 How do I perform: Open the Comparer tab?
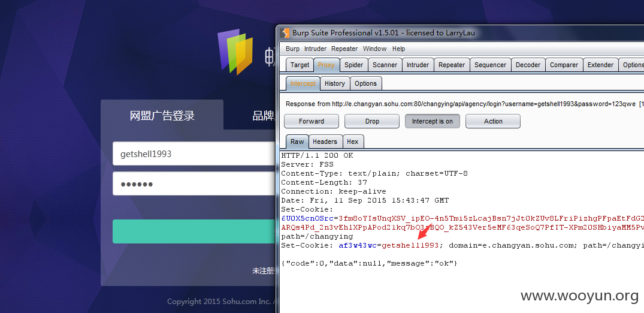[564, 65]
